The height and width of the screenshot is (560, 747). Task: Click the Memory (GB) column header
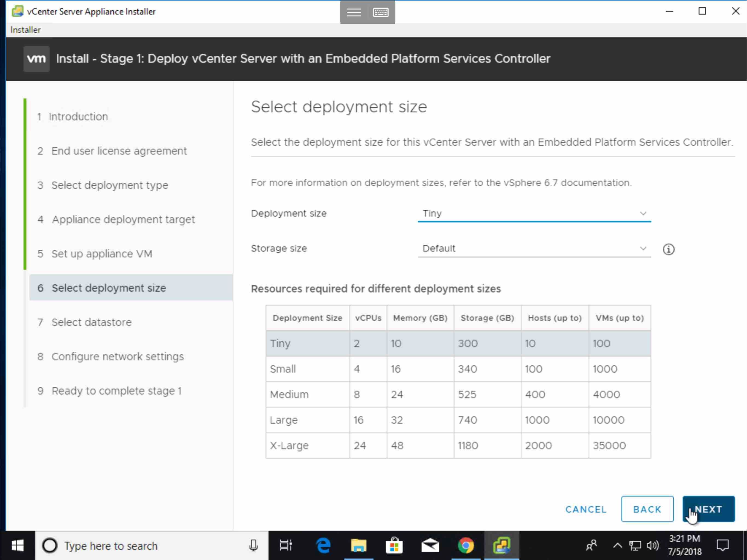coord(420,318)
